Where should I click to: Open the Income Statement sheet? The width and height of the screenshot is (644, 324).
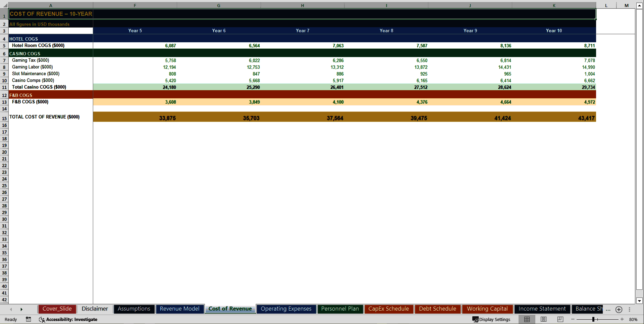542,309
